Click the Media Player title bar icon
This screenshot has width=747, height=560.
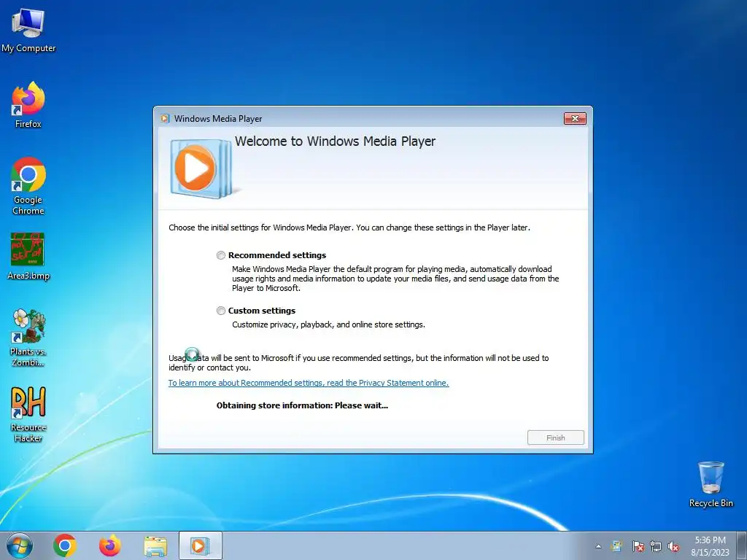tap(165, 119)
